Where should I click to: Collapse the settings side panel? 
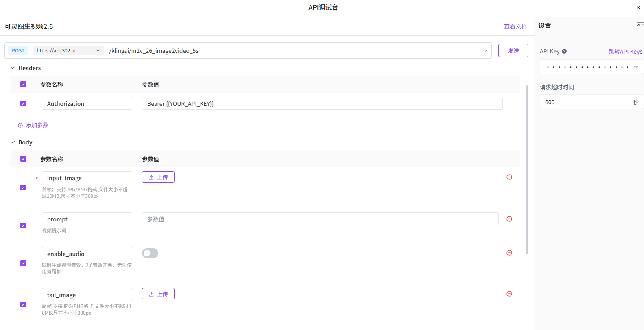tap(640, 26)
